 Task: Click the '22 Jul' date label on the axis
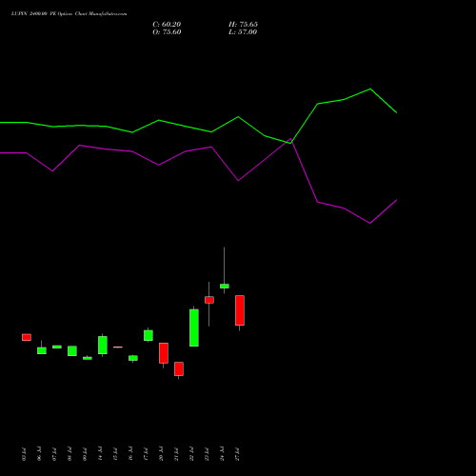point(191,454)
